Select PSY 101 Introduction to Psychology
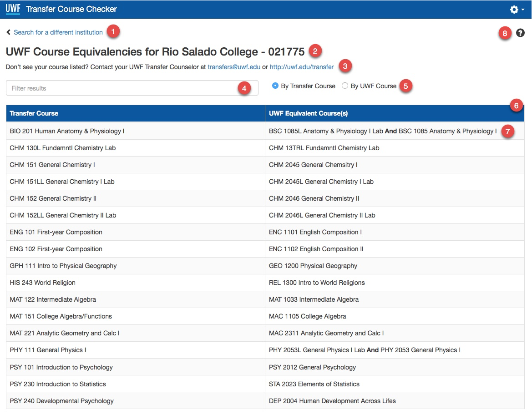 61,367
